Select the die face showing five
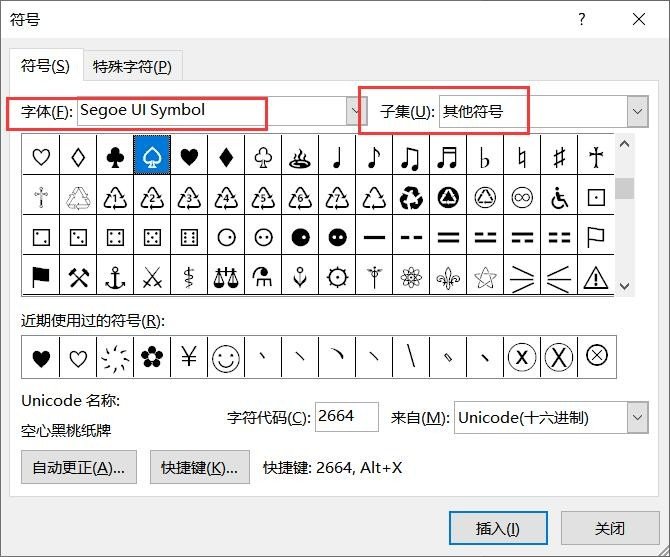670x557 pixels. 152,236
